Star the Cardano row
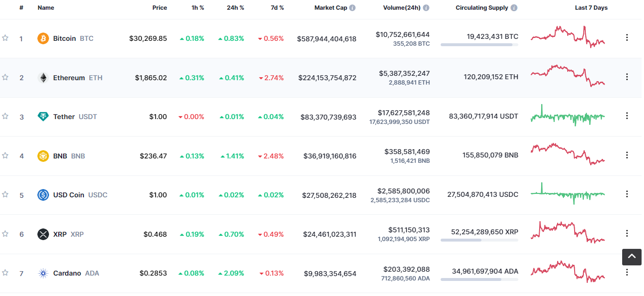This screenshot has height=296, width=644. point(5,273)
